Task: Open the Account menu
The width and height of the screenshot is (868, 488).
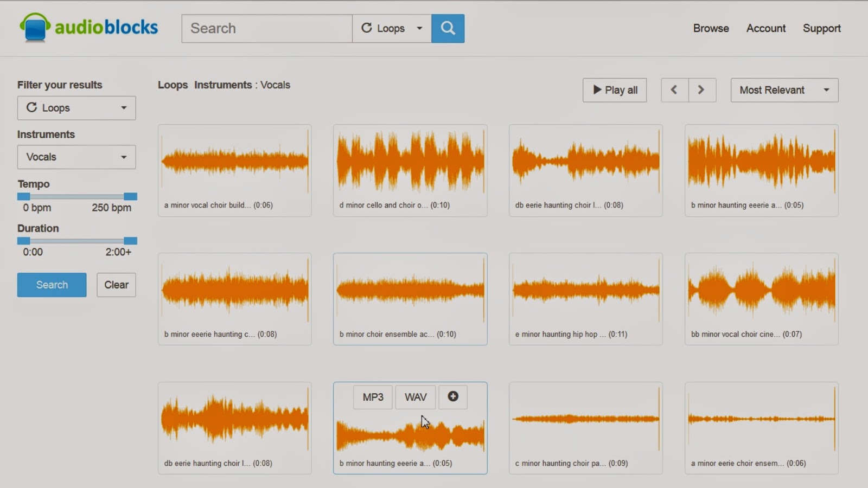Action: click(x=765, y=28)
